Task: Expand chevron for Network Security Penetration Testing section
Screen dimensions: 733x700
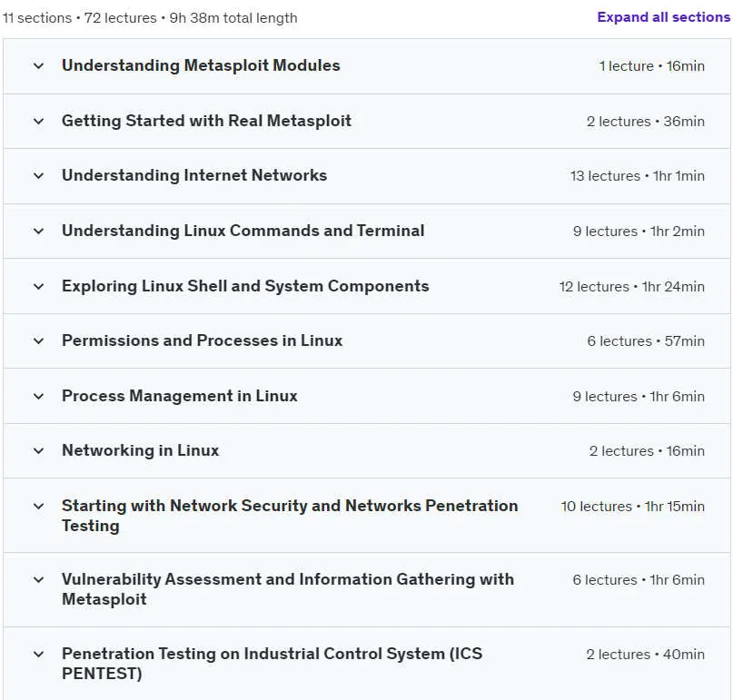Action: click(39, 506)
